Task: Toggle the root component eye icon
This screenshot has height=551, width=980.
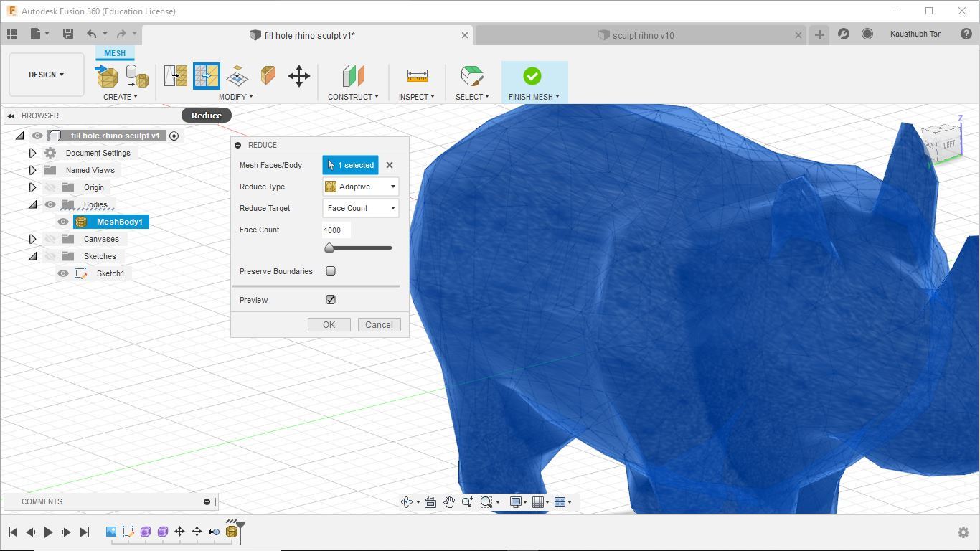Action: [37, 136]
